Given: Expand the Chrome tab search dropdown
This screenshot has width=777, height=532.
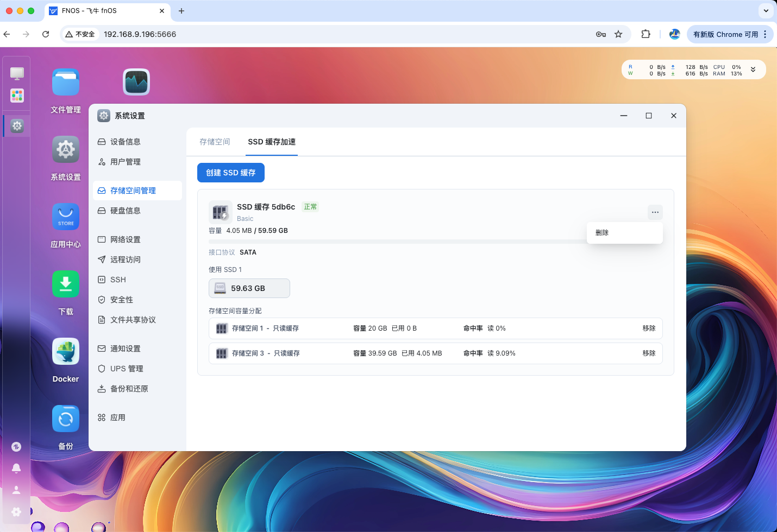Looking at the screenshot, I should [766, 11].
